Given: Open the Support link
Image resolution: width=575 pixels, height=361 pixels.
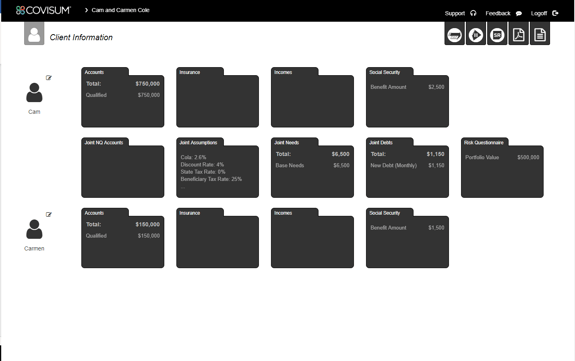Looking at the screenshot, I should click(x=460, y=13).
